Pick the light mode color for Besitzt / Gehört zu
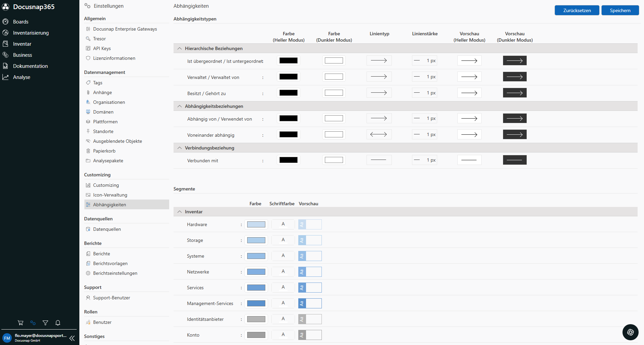Screen dimensions: 644x345 (x=289, y=93)
